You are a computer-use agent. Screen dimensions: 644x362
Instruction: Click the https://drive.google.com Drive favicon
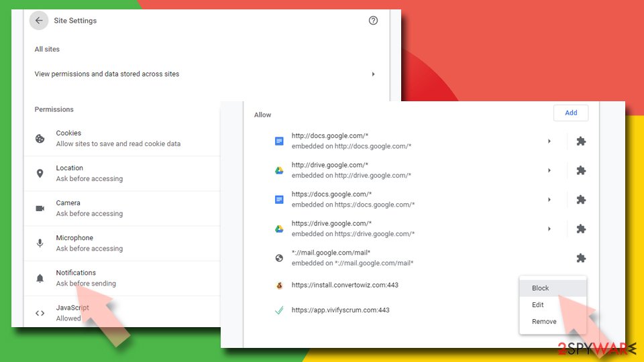coord(279,229)
